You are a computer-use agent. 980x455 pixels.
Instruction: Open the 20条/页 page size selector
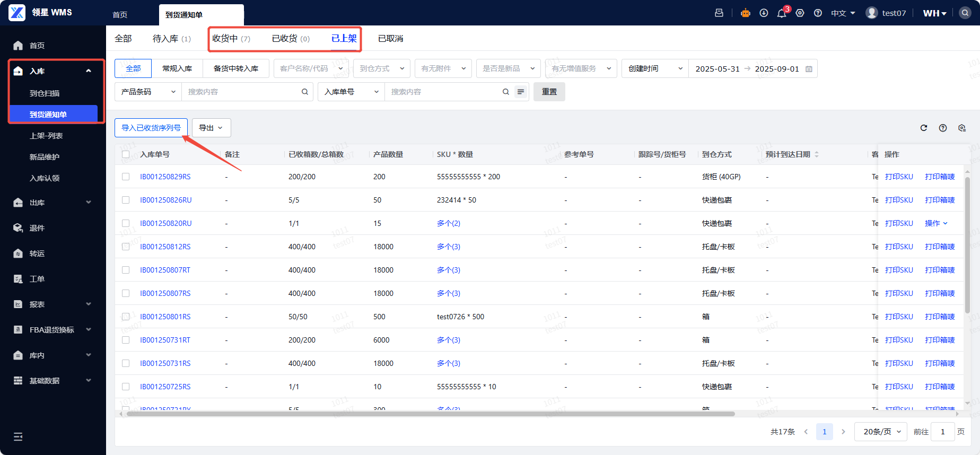tap(881, 432)
